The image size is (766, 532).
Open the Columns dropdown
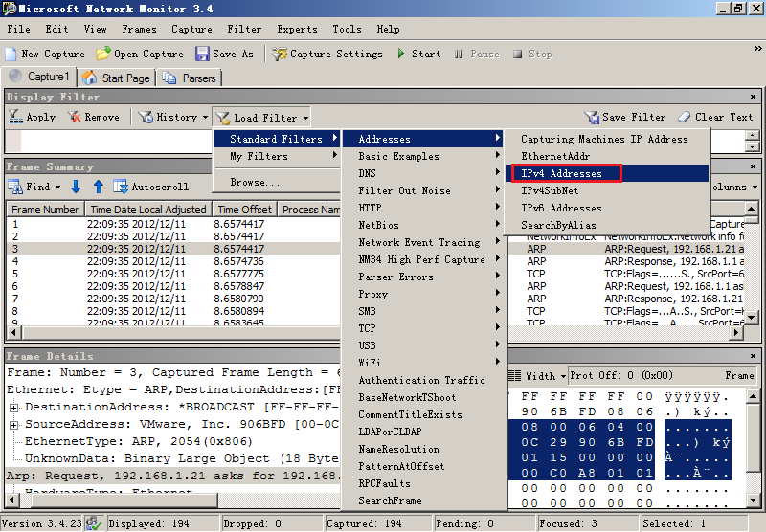733,187
